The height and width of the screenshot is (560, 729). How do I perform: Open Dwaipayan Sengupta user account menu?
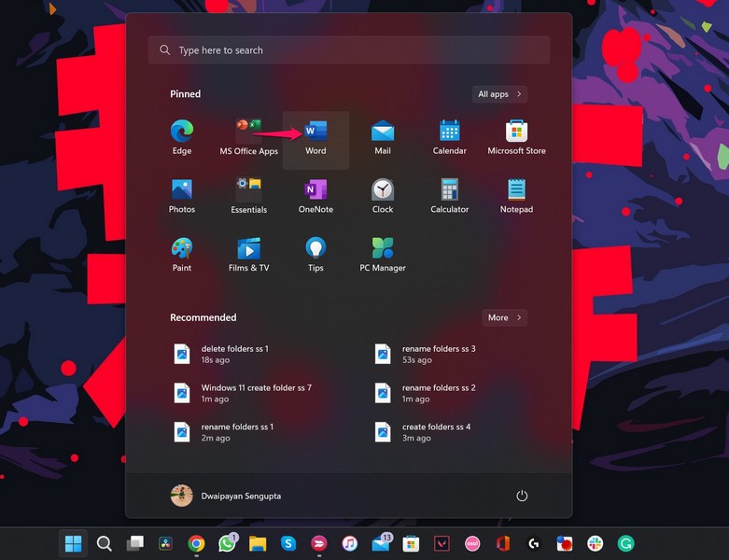(x=226, y=496)
